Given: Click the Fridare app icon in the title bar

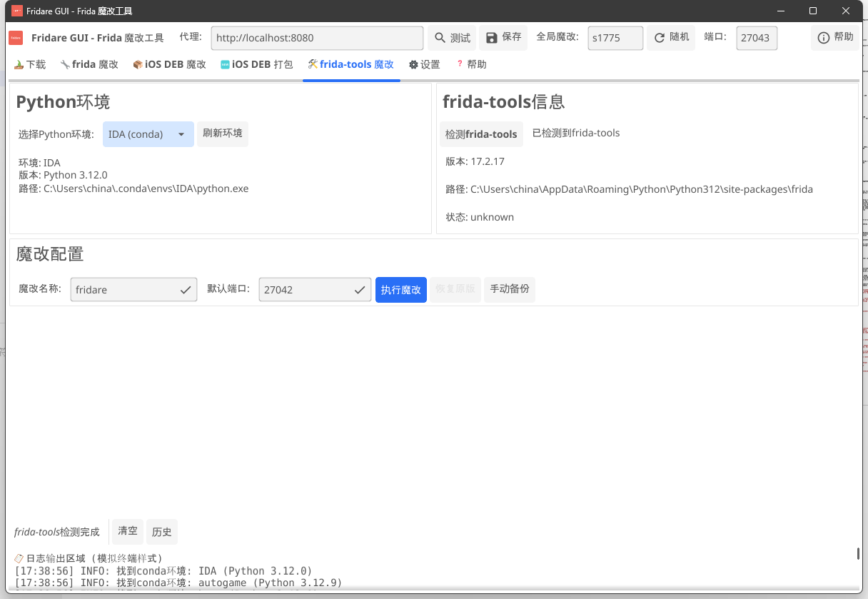Looking at the screenshot, I should coord(17,11).
